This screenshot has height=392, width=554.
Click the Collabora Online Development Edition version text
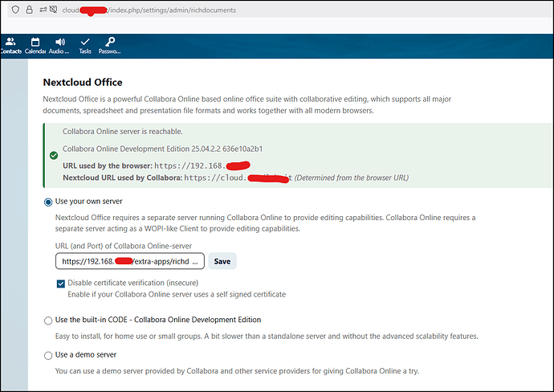pyautogui.click(x=162, y=149)
